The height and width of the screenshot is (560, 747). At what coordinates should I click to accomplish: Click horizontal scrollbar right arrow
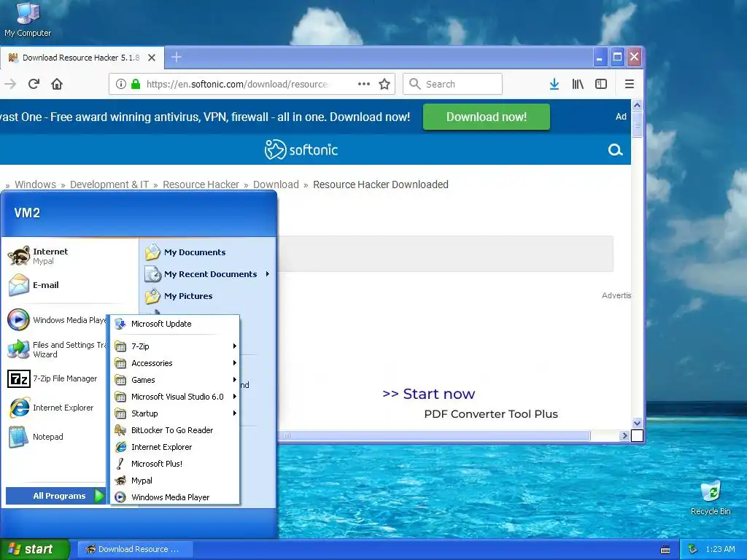click(624, 436)
